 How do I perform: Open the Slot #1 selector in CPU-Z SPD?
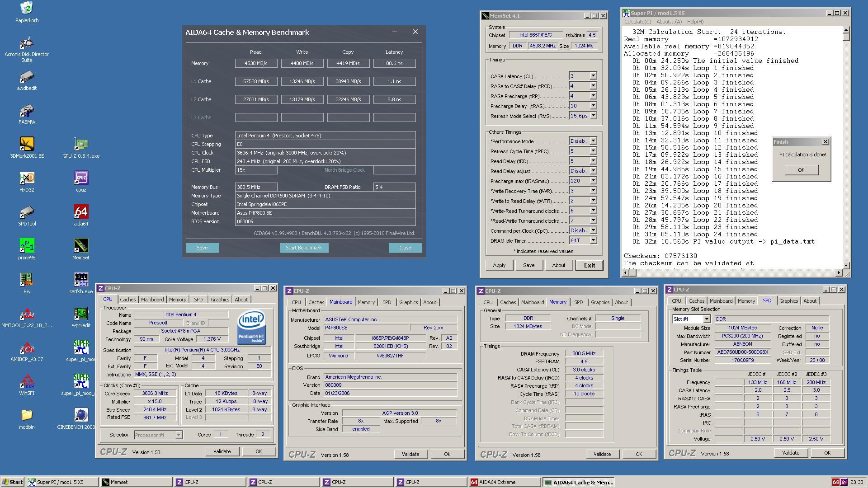coord(691,319)
